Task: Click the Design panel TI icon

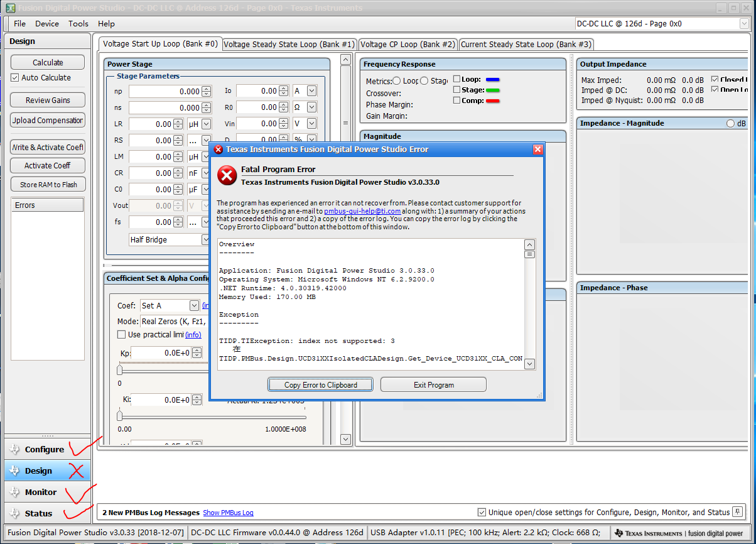Action: (x=15, y=471)
